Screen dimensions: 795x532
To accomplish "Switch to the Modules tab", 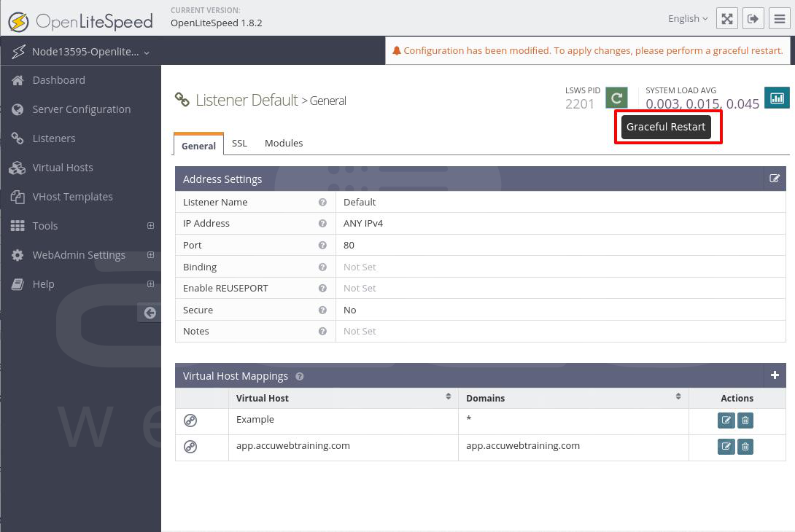I will tap(284, 143).
